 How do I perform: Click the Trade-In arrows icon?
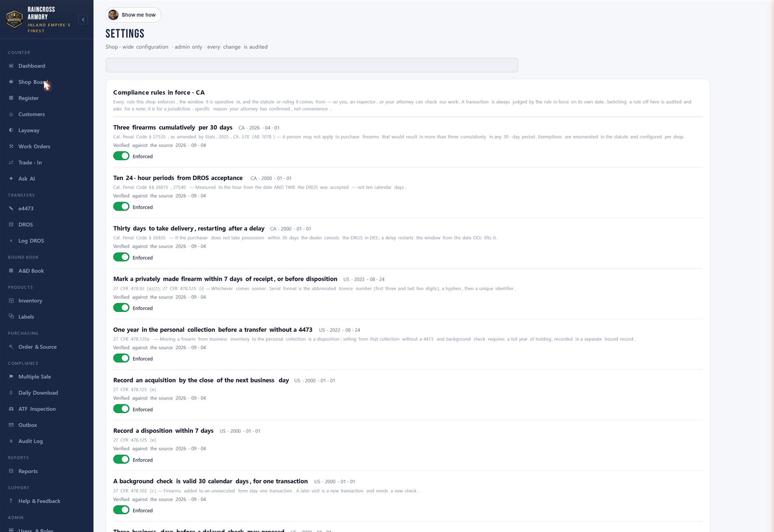coord(11,163)
